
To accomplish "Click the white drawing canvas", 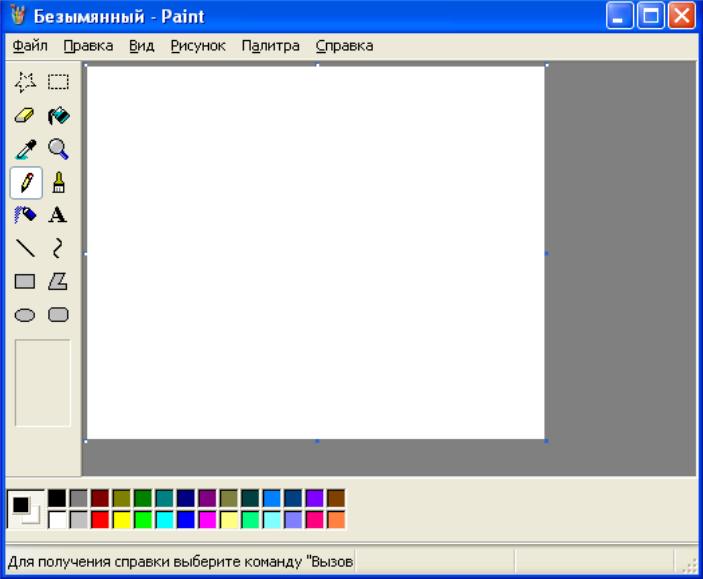I will 316,253.
